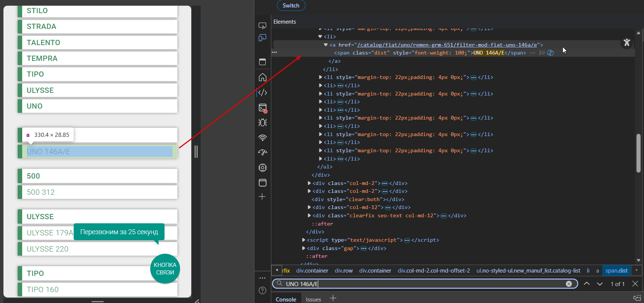Open the Memory chip icon
The image size is (644, 303).
(x=262, y=167)
